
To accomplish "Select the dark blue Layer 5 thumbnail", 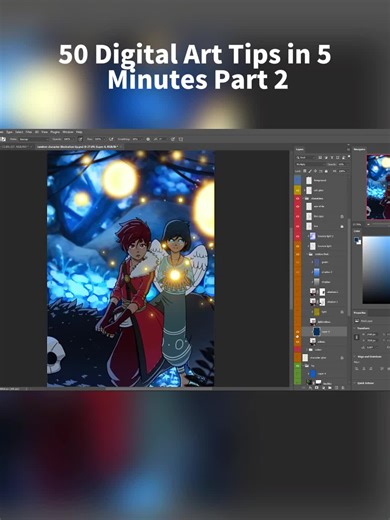I will coord(317,331).
